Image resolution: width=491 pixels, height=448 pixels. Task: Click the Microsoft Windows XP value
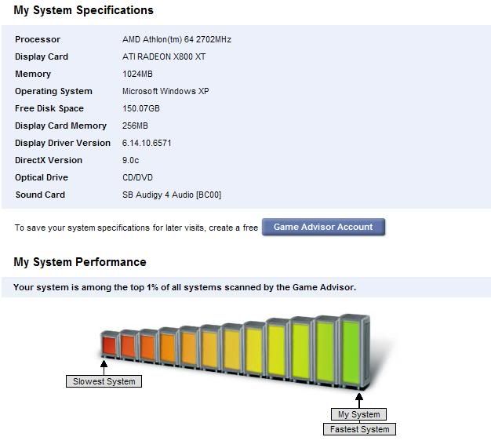[165, 91]
